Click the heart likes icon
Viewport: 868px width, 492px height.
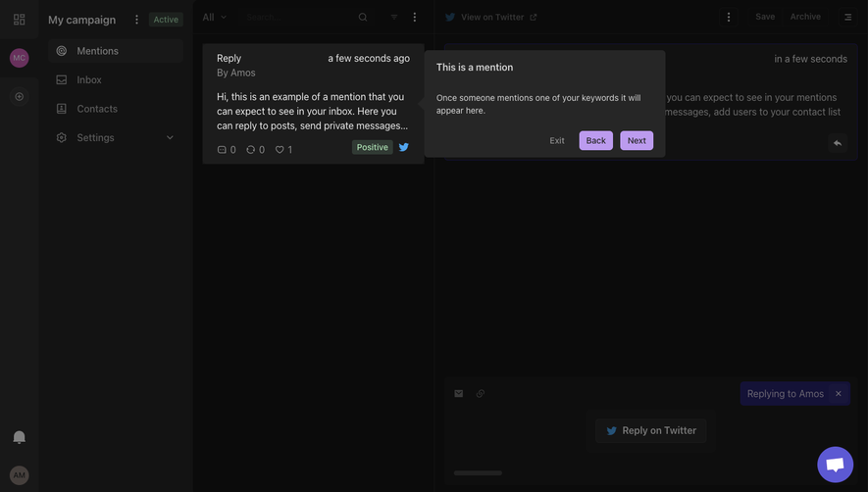click(x=280, y=149)
